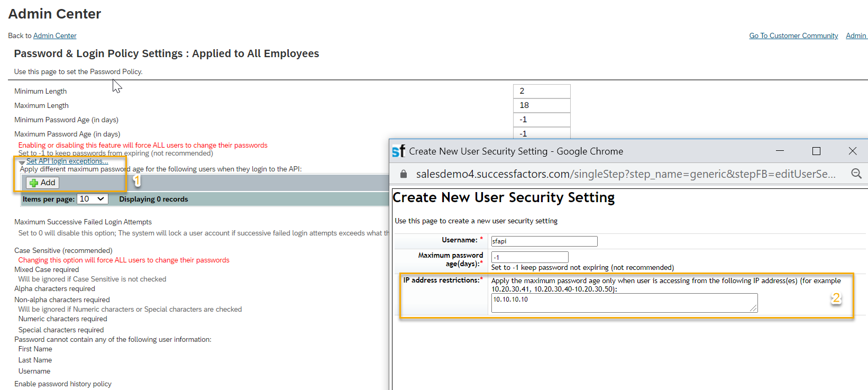
Task: Click 'Numeric characters required' label
Action: pyautogui.click(x=62, y=319)
